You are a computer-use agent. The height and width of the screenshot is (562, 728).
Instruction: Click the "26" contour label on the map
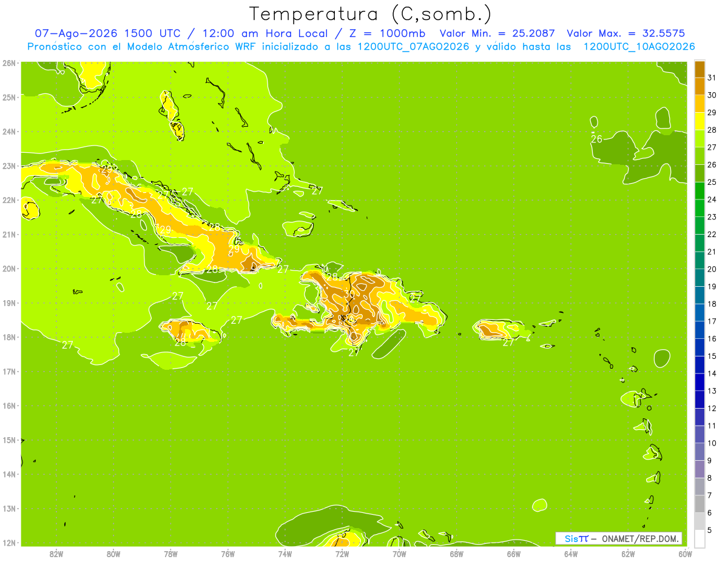pos(597,139)
